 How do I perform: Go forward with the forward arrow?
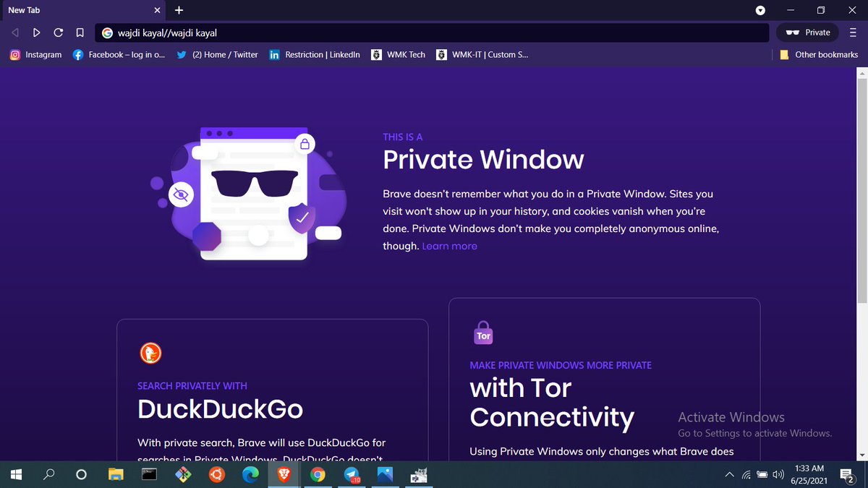coord(37,33)
